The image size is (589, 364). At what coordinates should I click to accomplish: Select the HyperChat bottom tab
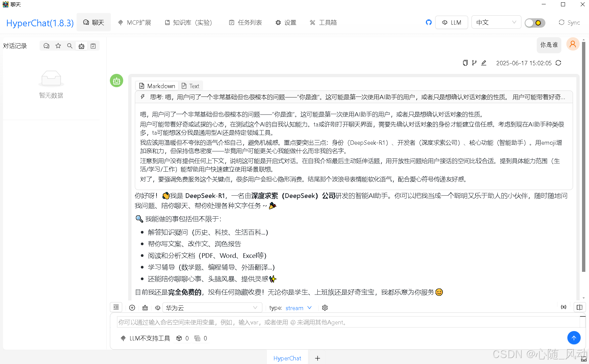tap(287, 358)
